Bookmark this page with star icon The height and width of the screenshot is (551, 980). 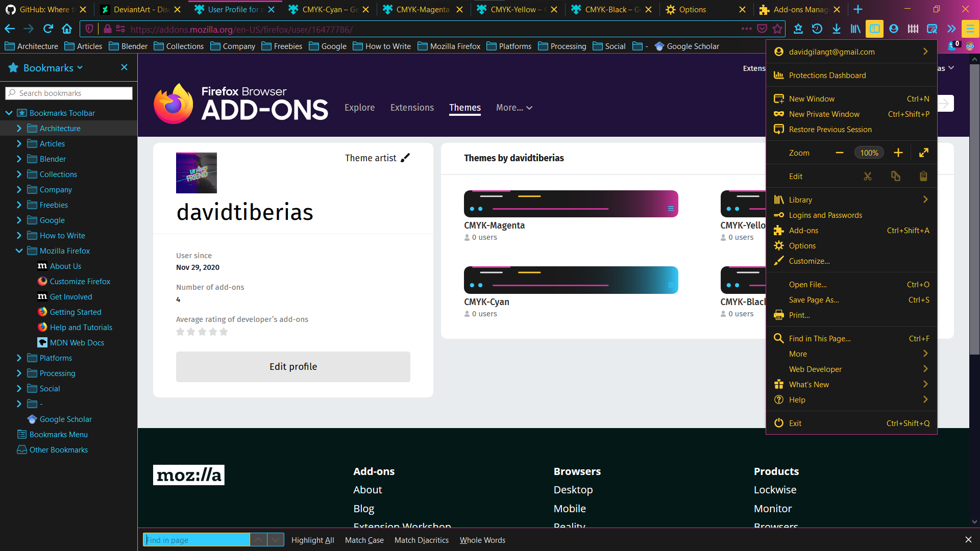[777, 29]
